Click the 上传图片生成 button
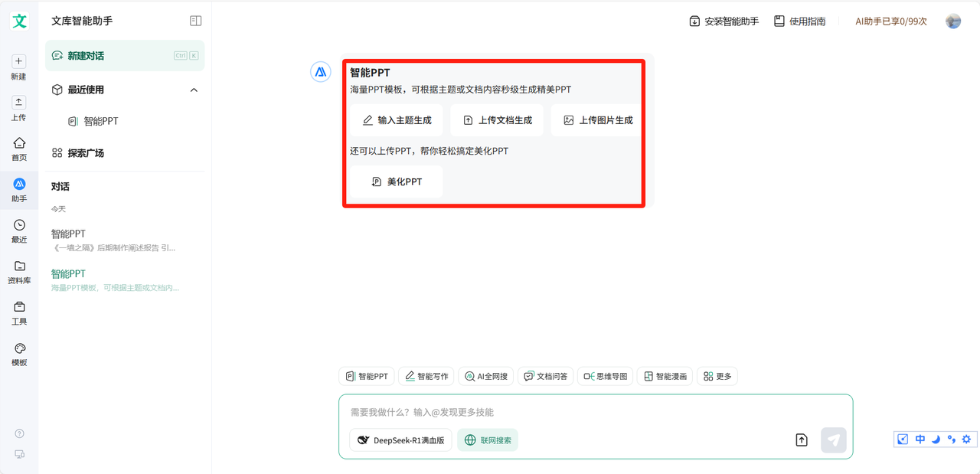The width and height of the screenshot is (980, 474). tap(596, 120)
